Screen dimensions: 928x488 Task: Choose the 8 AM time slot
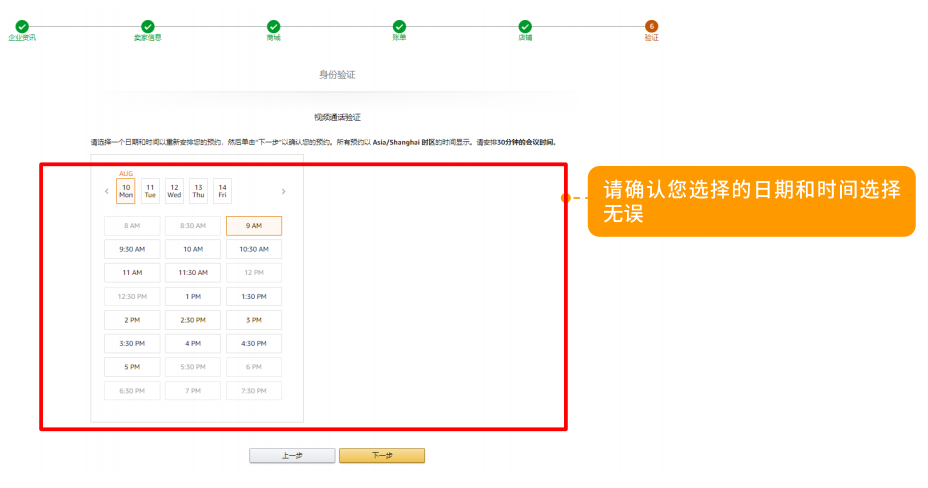coord(132,226)
